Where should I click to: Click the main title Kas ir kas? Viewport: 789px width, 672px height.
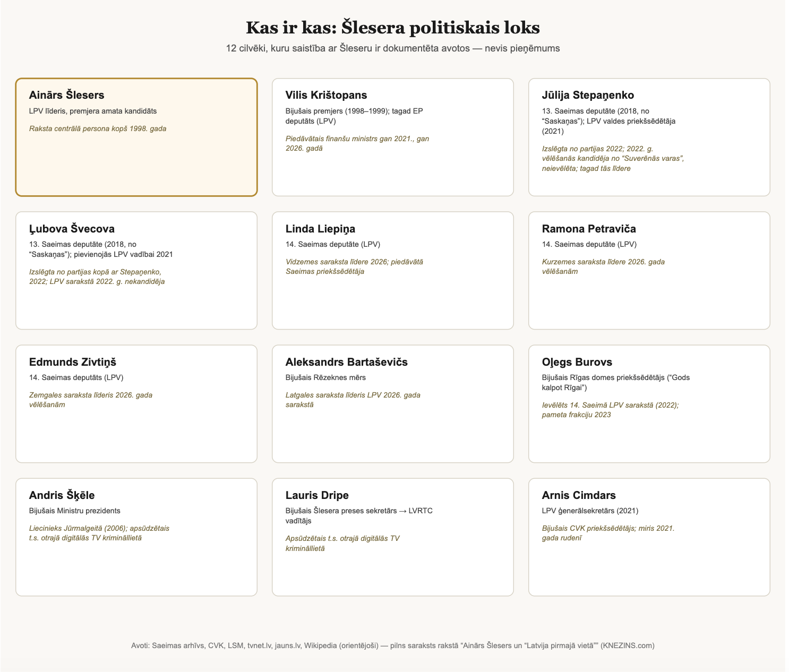(x=393, y=28)
